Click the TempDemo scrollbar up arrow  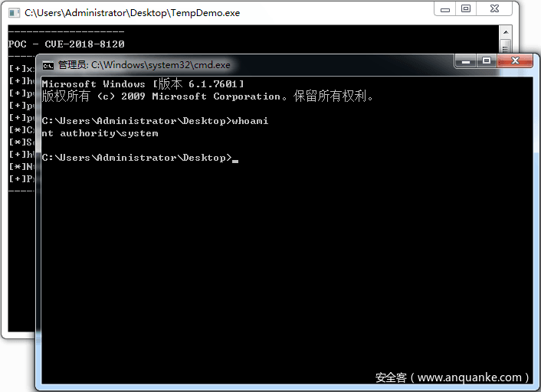[x=505, y=32]
